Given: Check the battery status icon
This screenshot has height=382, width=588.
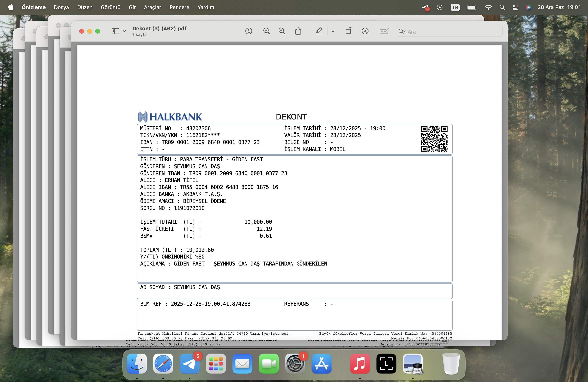Looking at the screenshot, I should pyautogui.click(x=472, y=7).
